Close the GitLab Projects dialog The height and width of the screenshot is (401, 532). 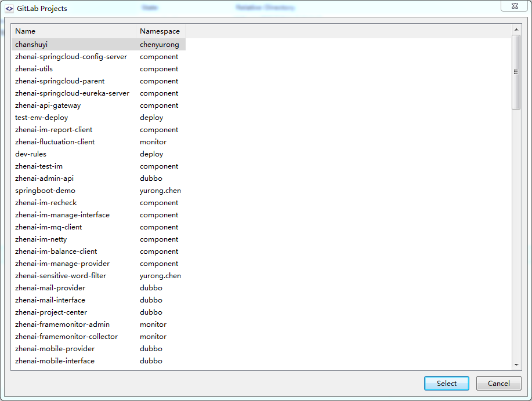click(x=515, y=6)
